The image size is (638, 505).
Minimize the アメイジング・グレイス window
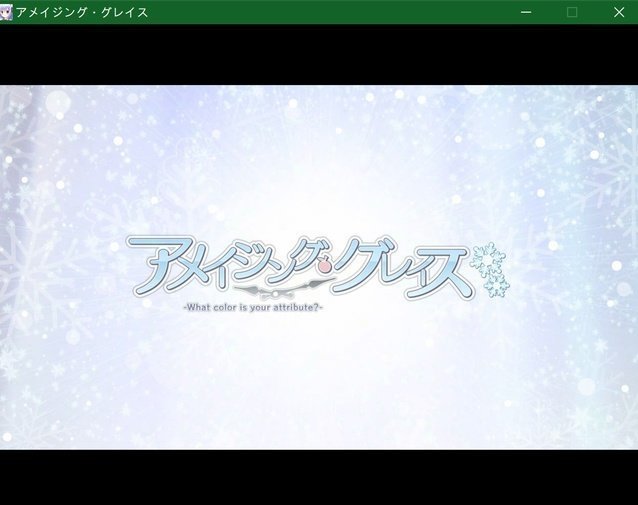[526, 12]
